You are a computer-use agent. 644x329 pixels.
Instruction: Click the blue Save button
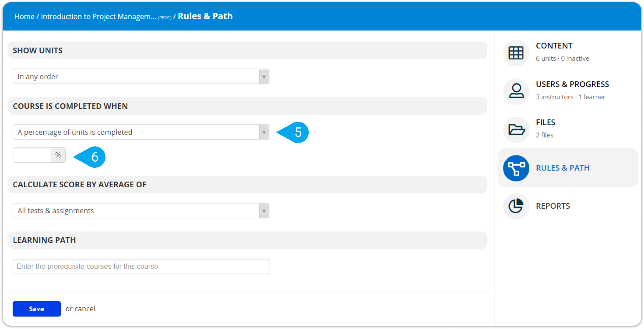[x=37, y=309]
